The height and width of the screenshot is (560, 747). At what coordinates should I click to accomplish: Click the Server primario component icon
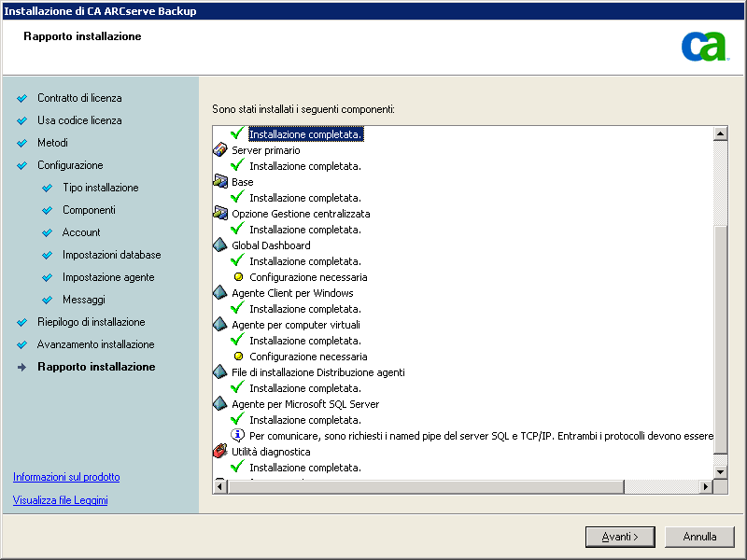[221, 149]
